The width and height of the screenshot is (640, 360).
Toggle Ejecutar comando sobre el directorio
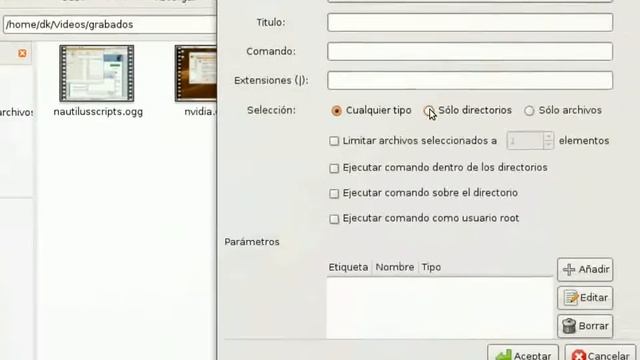tap(334, 193)
